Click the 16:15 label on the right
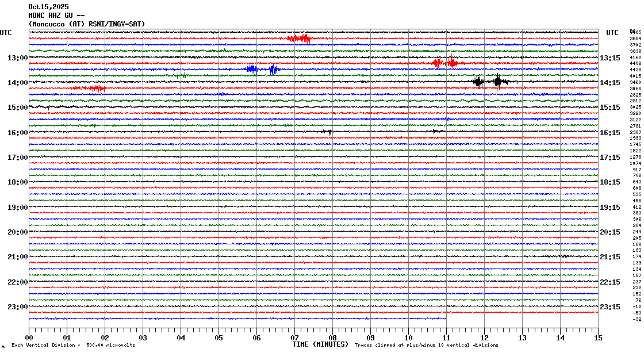The image size is (644, 353). (x=610, y=133)
